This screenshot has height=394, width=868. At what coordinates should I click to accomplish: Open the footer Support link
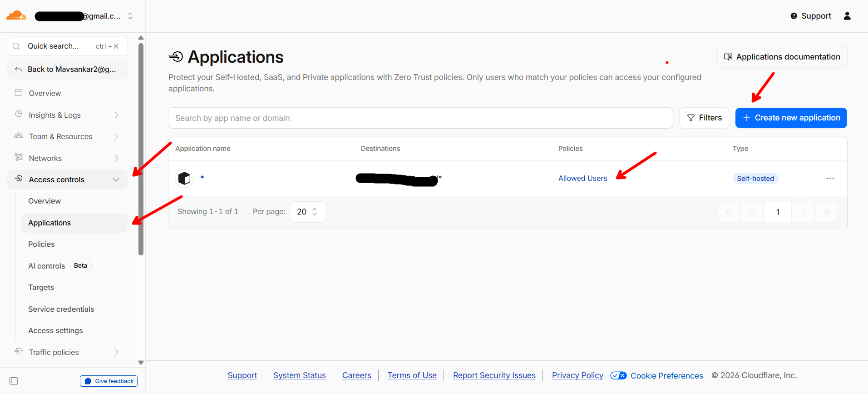click(242, 375)
